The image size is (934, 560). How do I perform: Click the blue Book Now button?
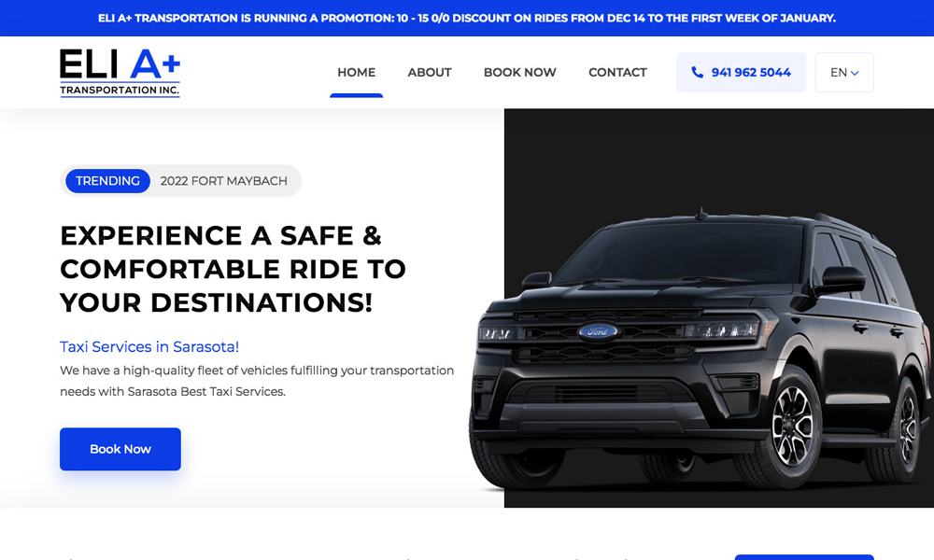[x=120, y=449]
